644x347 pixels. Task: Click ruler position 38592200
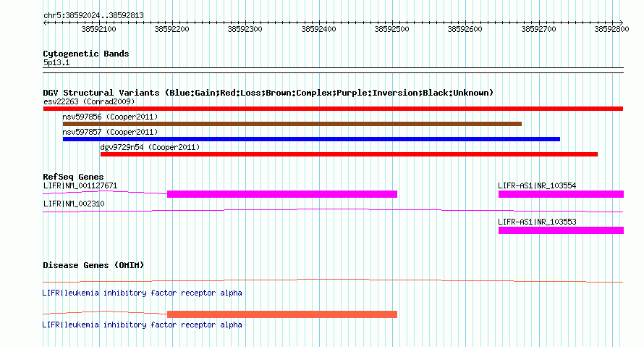[x=171, y=29]
